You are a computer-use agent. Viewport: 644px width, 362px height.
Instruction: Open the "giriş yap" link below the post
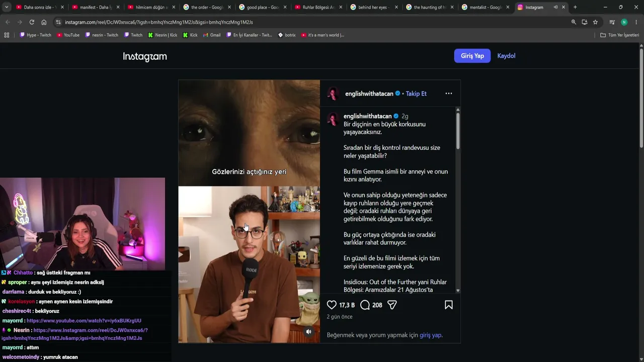point(430,335)
